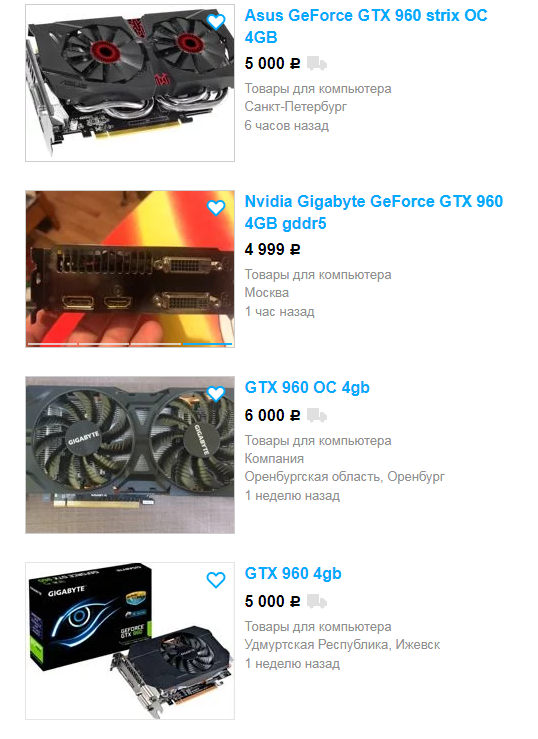The height and width of the screenshot is (739, 538).
Task: Click delivery truck icon on Izhevsk GTX 960 listing
Action: pos(317,601)
